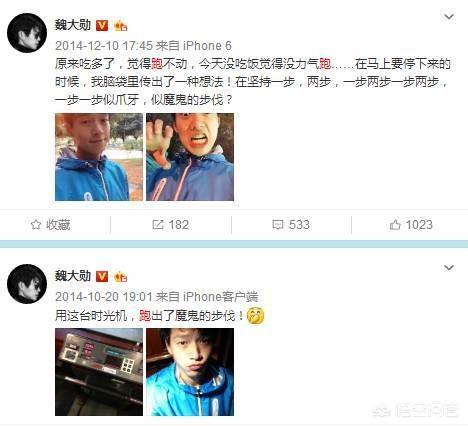Open the first post's chevron dropdown menu
Viewport: 468px width, 426px height.
click(x=449, y=16)
